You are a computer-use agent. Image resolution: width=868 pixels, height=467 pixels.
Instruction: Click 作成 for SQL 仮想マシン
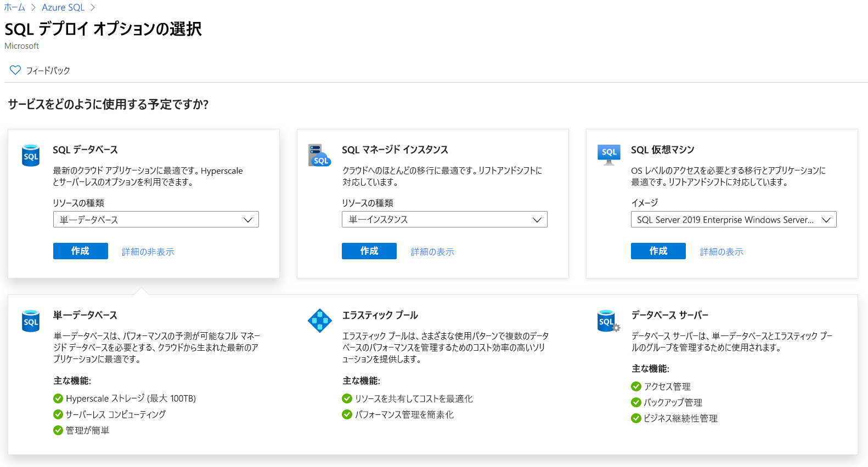point(658,251)
